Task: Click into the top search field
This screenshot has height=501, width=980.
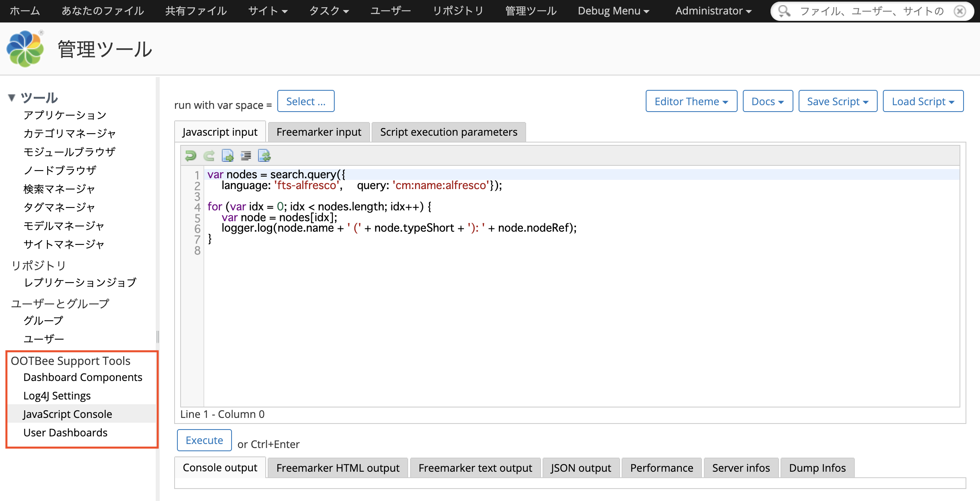Action: tap(871, 11)
